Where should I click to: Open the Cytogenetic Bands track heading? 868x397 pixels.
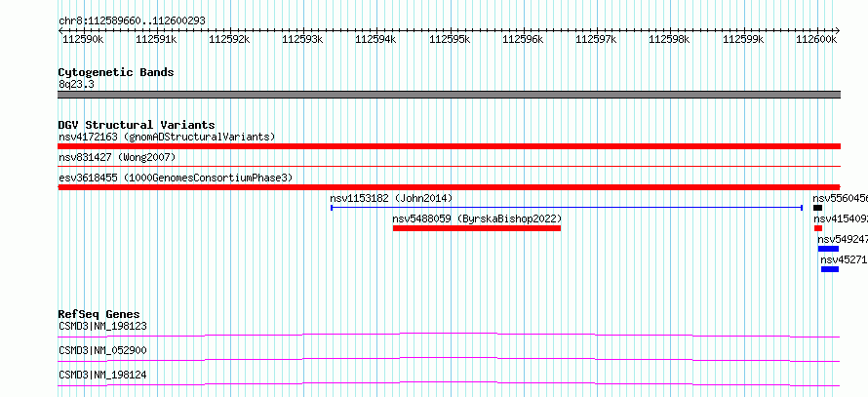click(x=116, y=72)
